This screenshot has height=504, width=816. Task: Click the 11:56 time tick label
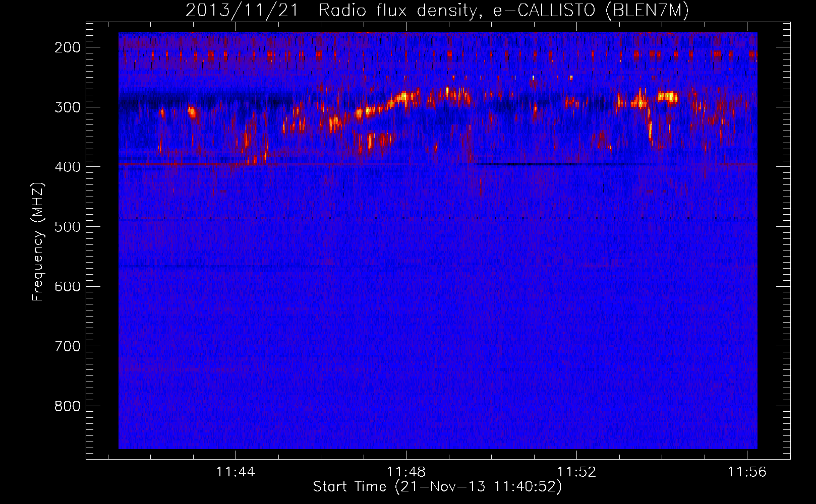pos(747,472)
